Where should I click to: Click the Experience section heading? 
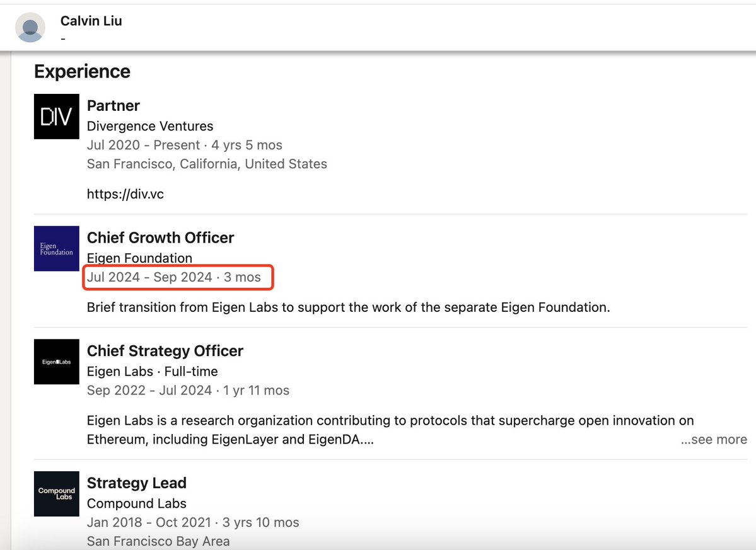(82, 72)
